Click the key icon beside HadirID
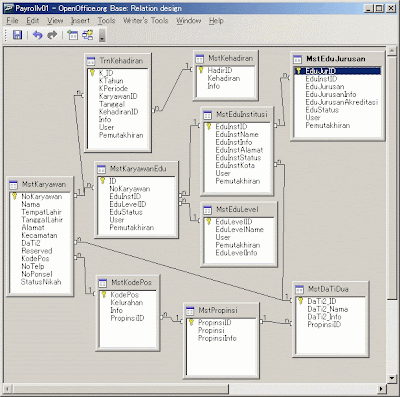400x397 pixels. pos(201,70)
